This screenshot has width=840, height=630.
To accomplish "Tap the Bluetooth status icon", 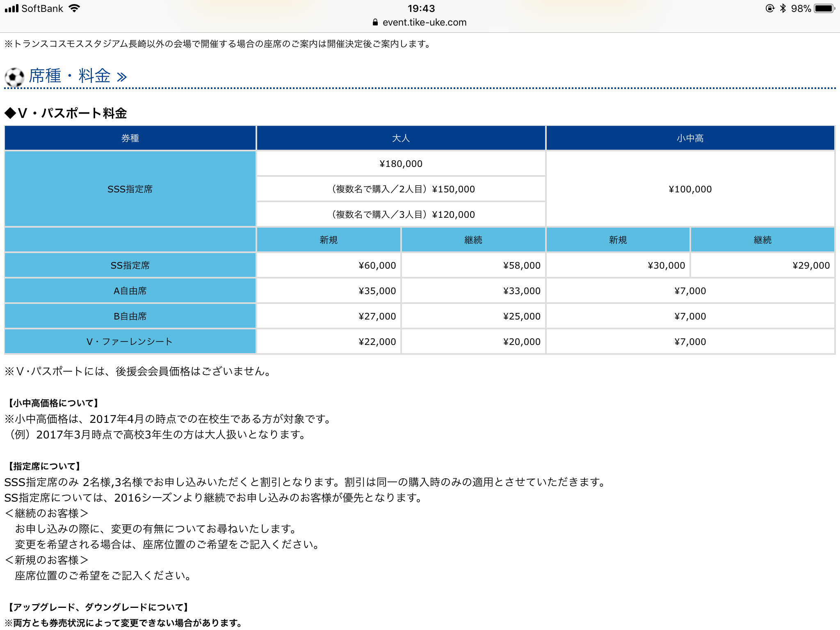I will [x=783, y=8].
